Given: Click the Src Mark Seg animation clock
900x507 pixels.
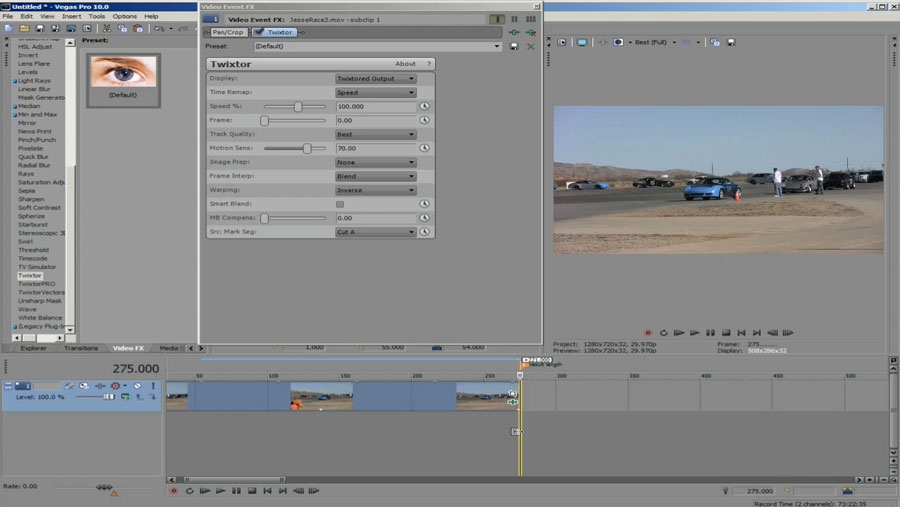Looking at the screenshot, I should tap(424, 232).
